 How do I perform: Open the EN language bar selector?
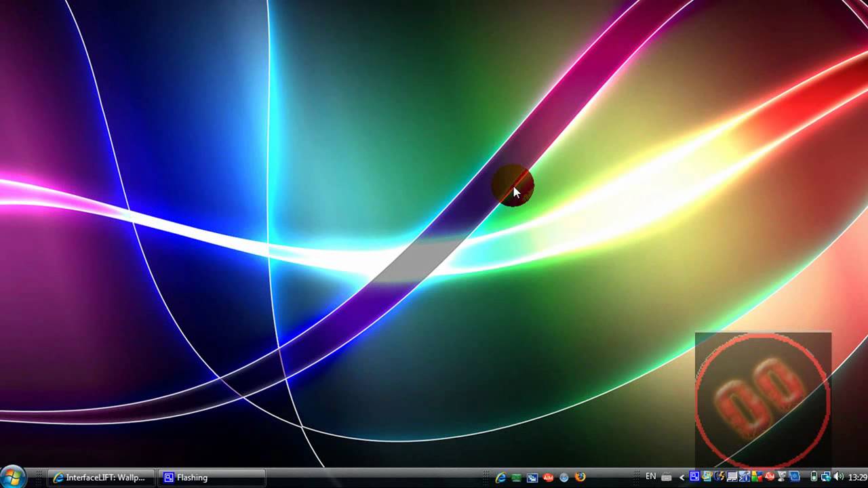pos(651,476)
